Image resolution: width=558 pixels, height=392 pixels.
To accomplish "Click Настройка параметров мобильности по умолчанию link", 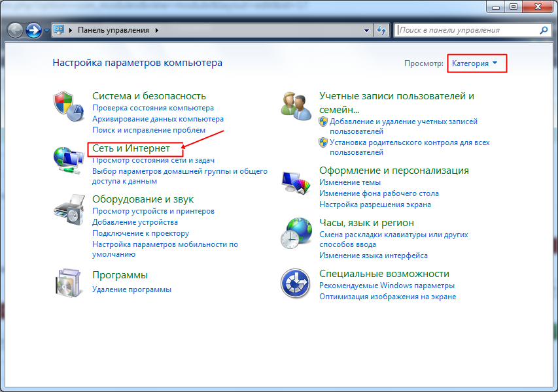I will 165,249.
